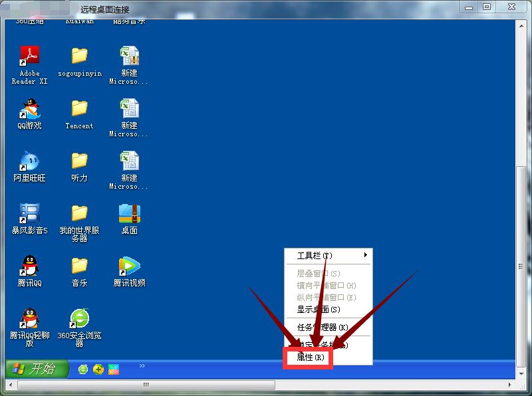Select the 桌面 archive icon
The height and width of the screenshot is (396, 532).
[x=129, y=213]
